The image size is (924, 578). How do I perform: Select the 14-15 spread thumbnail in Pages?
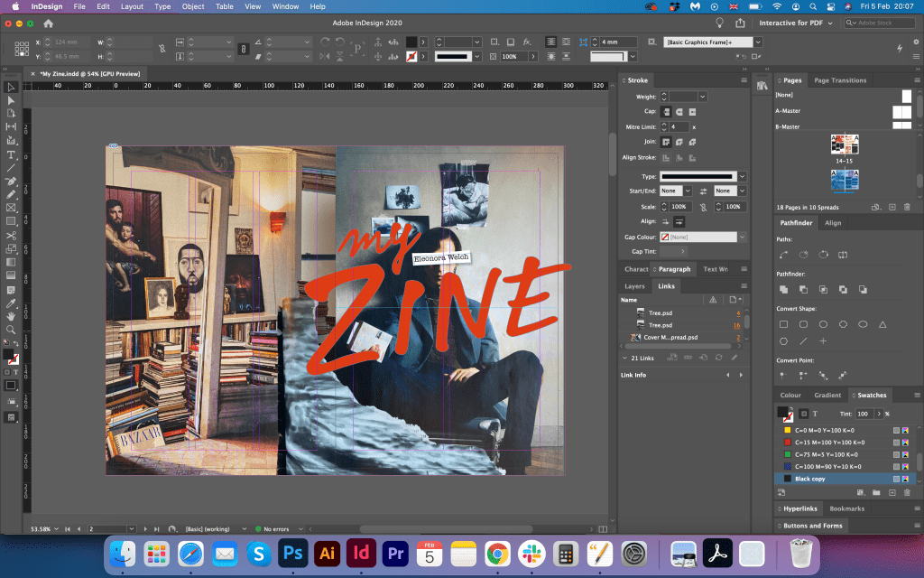coord(845,144)
